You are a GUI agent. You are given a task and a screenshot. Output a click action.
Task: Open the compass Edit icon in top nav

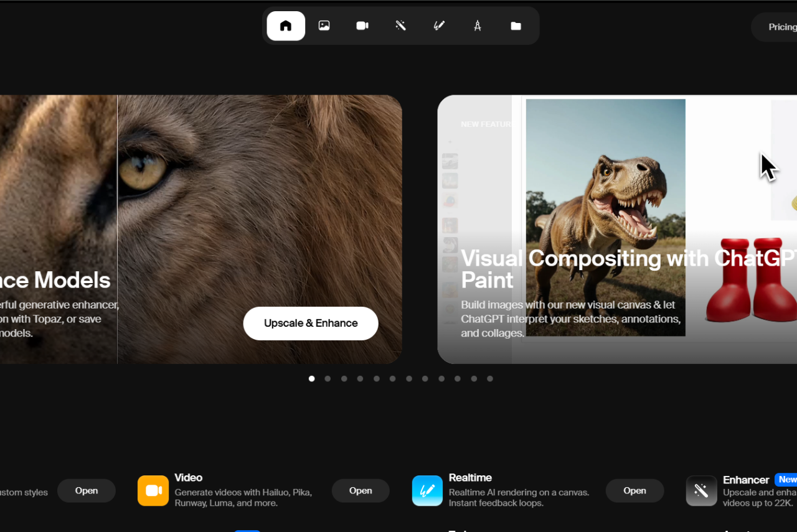pos(478,26)
